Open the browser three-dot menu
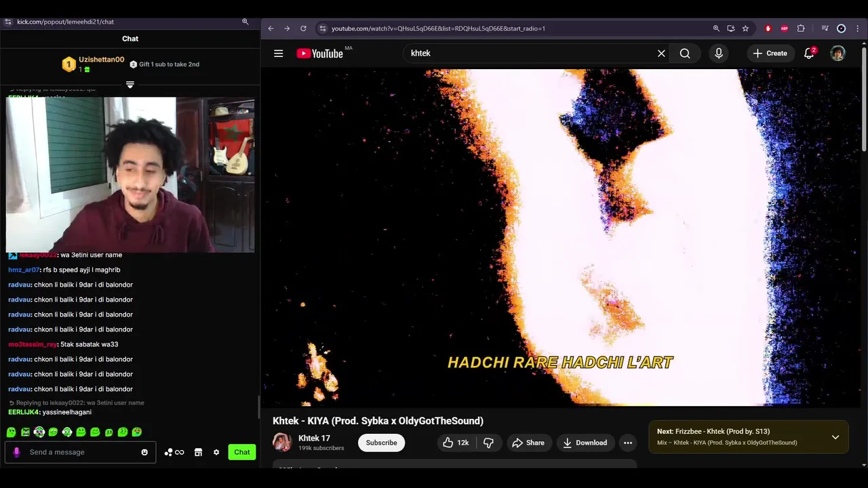 point(858,28)
